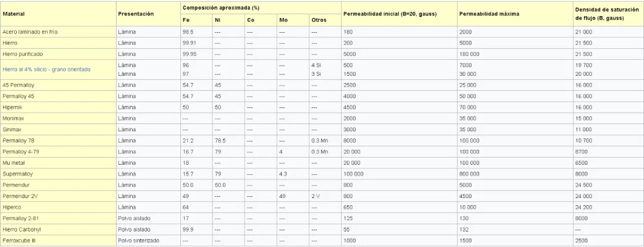Click the 15 000 saturation density value
This screenshot has width=644, height=247.
[583, 118]
